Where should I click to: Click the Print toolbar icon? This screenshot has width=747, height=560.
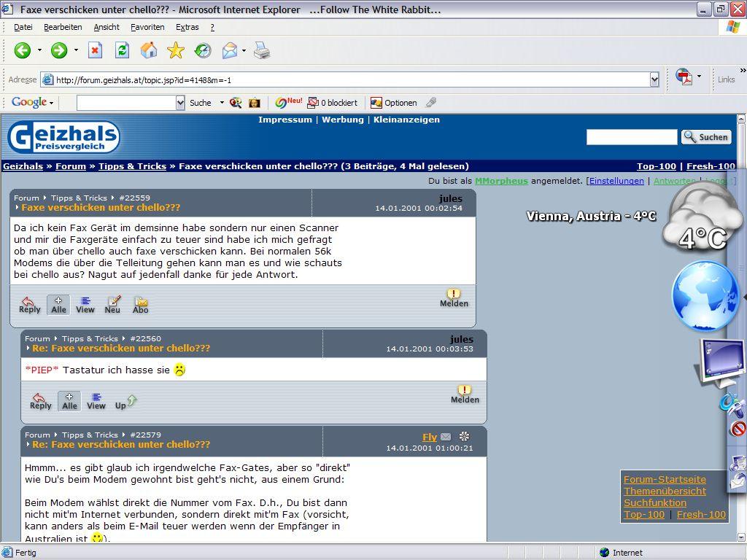point(262,50)
